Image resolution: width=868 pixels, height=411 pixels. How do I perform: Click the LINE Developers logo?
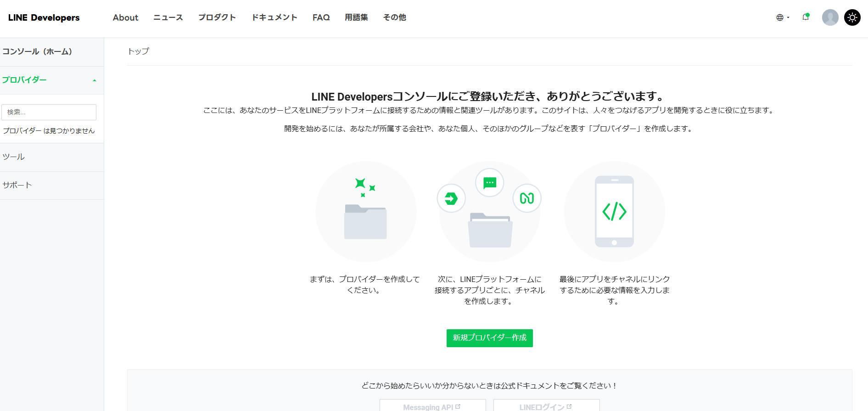(x=44, y=17)
